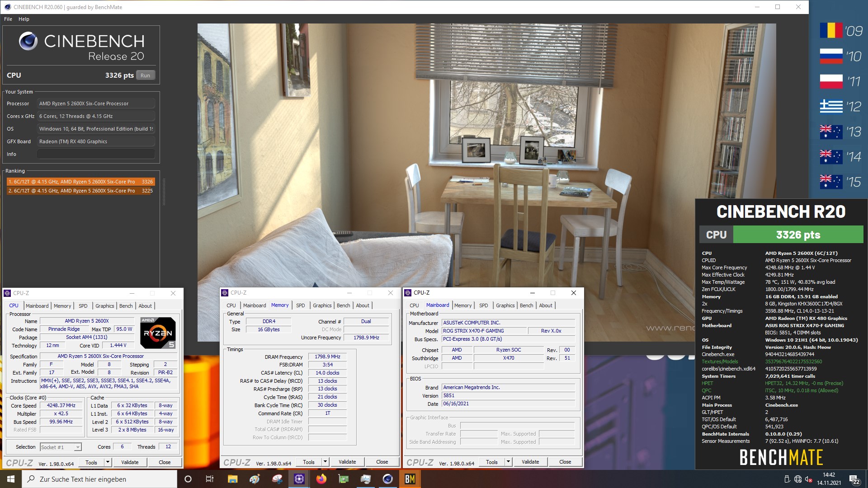Open Windows Start menu
868x488 pixels.
11,479
